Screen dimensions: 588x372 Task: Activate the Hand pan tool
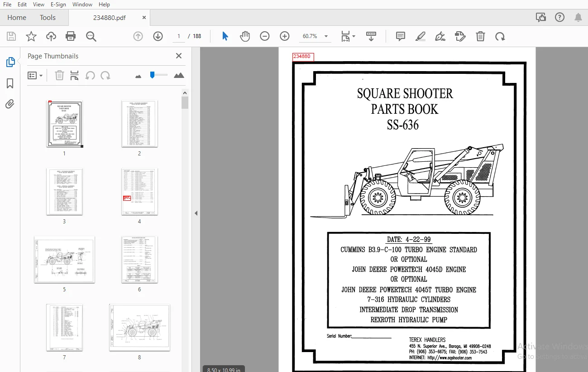[x=245, y=36]
